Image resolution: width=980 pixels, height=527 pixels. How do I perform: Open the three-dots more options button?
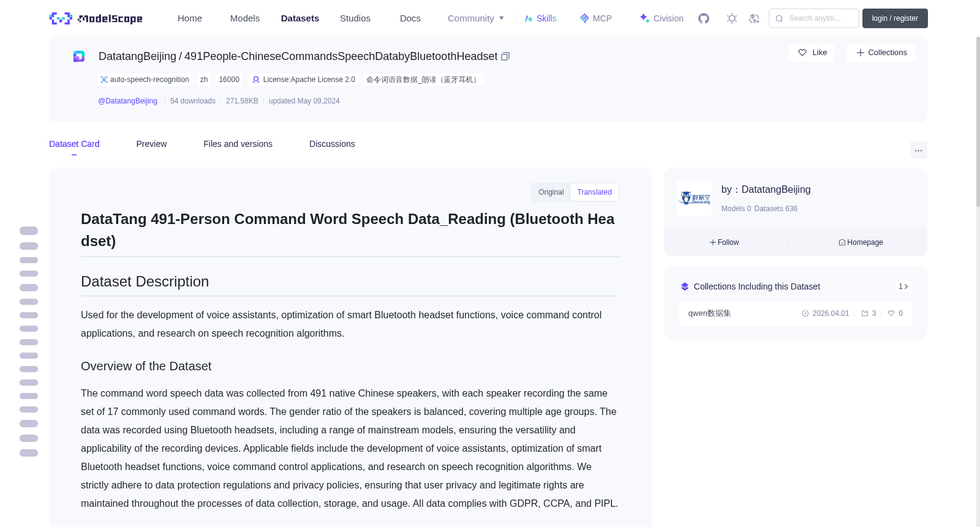tap(918, 150)
